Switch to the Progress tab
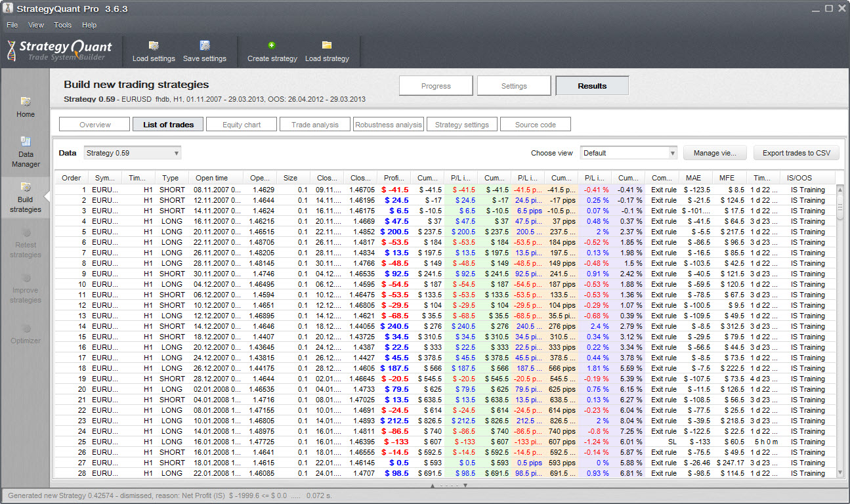Image resolution: width=850 pixels, height=504 pixels. (x=436, y=86)
